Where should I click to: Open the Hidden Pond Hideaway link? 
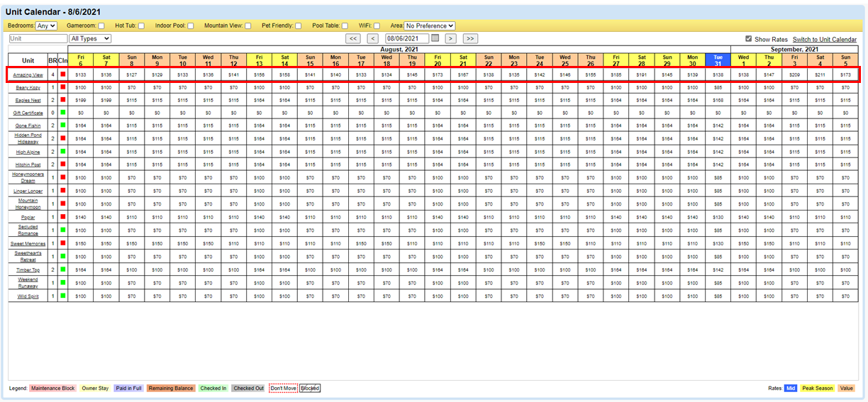click(28, 138)
